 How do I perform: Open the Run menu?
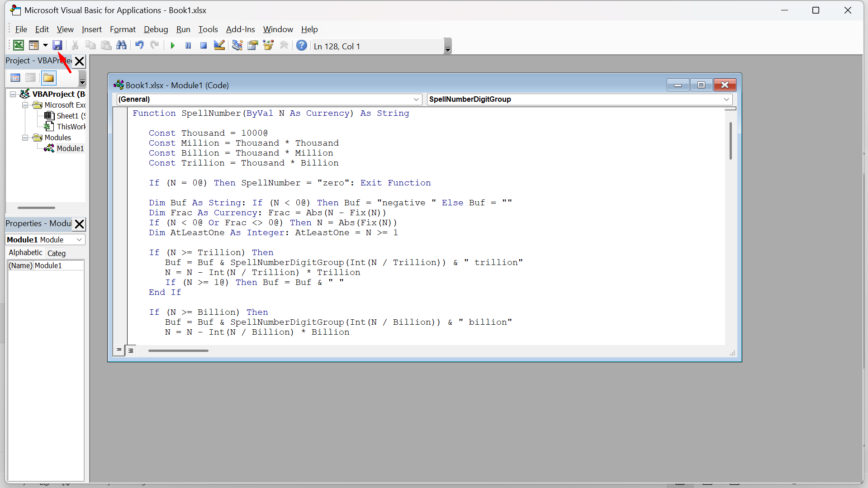tap(183, 29)
